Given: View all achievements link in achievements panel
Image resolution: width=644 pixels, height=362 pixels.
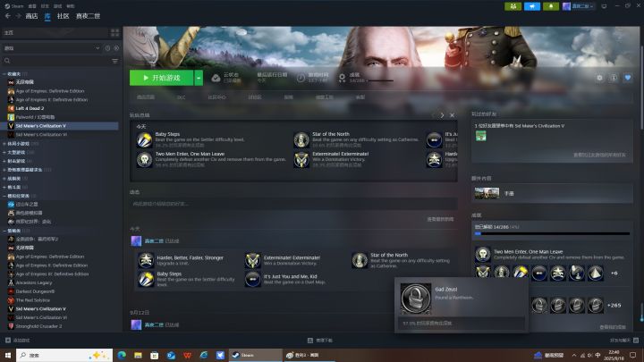Looking at the screenshot, I should tap(613, 327).
